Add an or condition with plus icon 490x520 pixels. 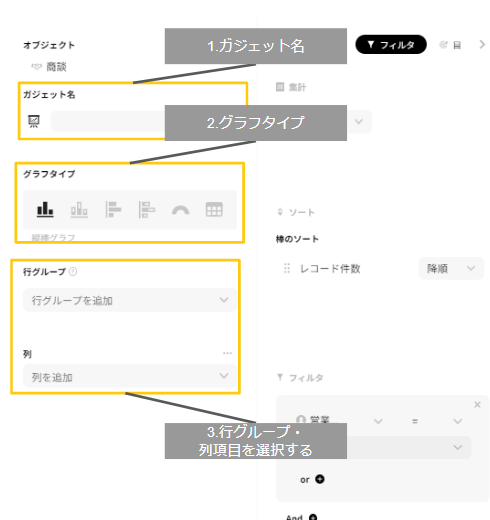point(320,479)
